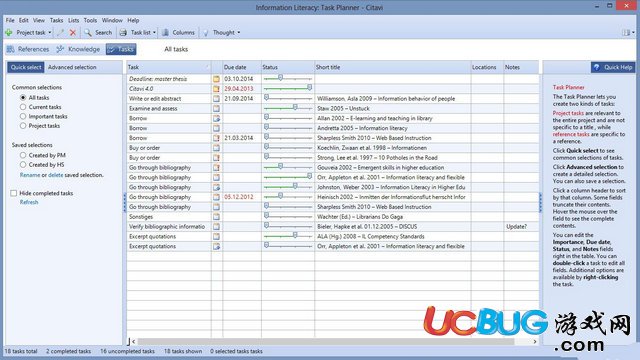Select the Current tasks radio button
This screenshot has height=360, width=640.
pos(23,107)
